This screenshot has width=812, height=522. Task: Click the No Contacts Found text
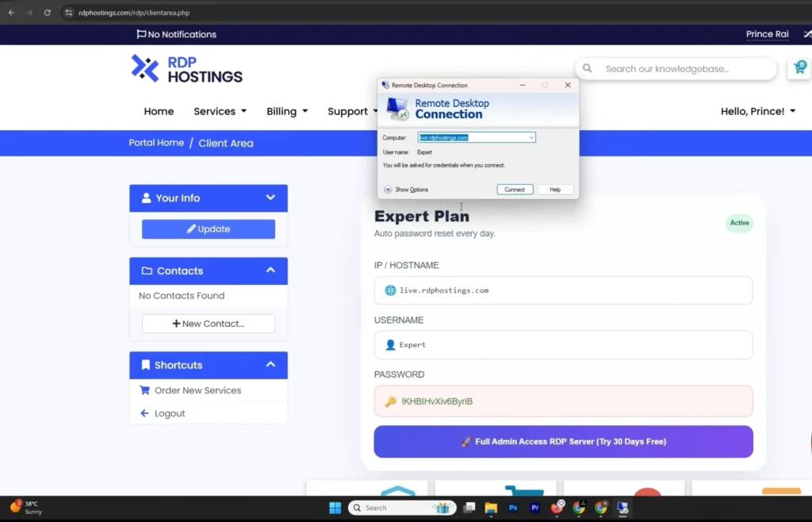click(x=182, y=296)
